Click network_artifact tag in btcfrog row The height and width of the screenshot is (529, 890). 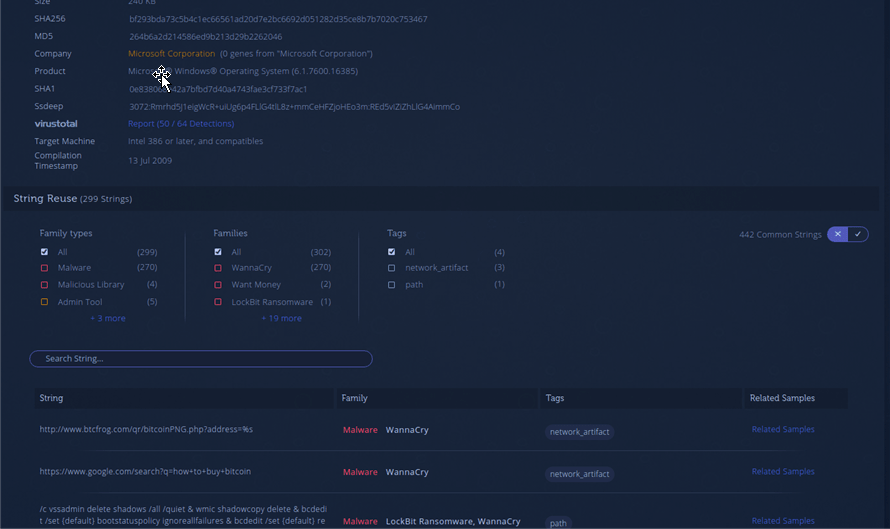(580, 432)
